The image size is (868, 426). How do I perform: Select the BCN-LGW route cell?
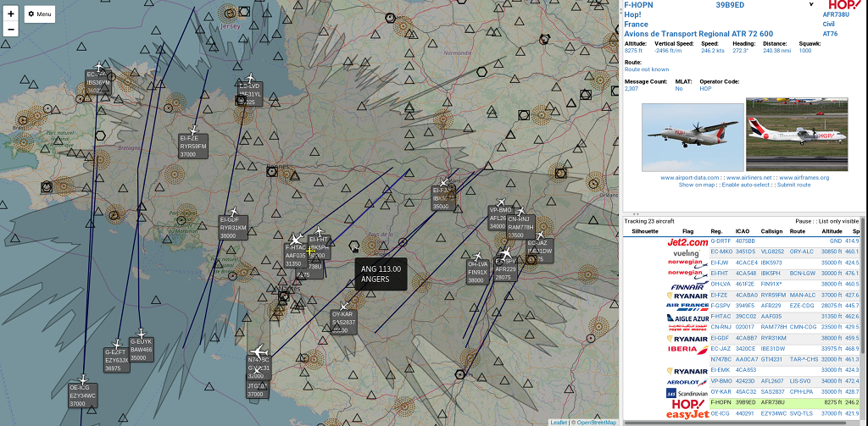coord(802,274)
